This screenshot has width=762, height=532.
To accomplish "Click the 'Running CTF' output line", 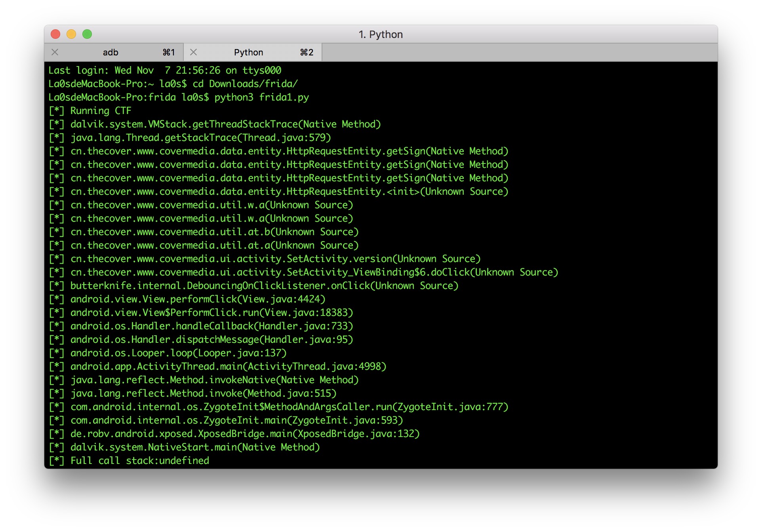I will pyautogui.click(x=100, y=111).
